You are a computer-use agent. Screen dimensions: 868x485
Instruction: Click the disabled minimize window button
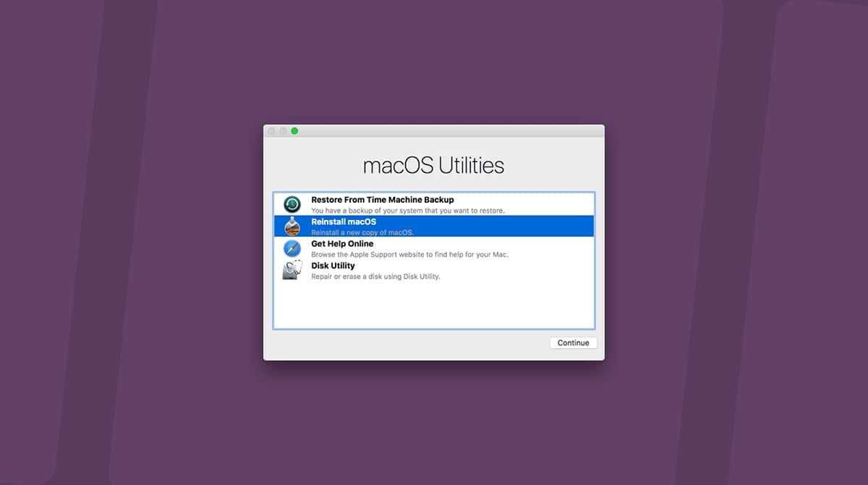(283, 131)
